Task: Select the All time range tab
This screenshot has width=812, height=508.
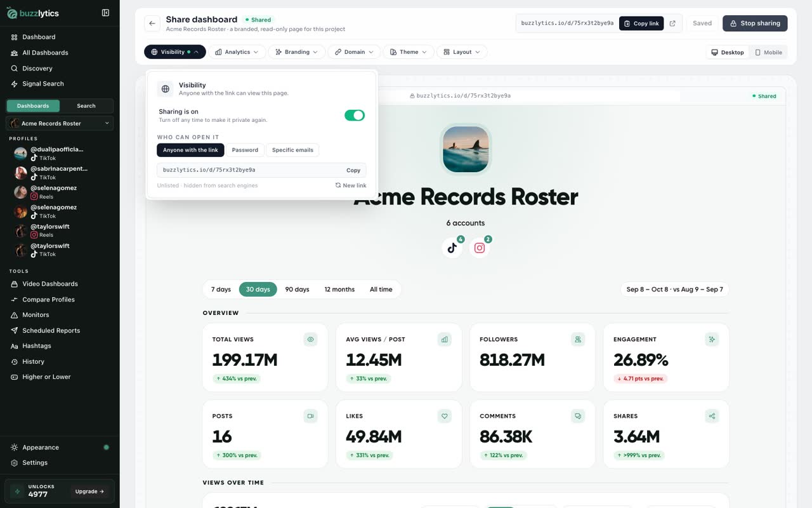Action: (381, 290)
